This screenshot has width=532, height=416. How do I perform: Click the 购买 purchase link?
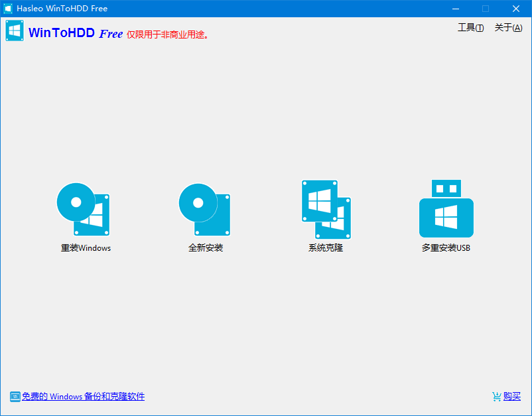coord(511,396)
